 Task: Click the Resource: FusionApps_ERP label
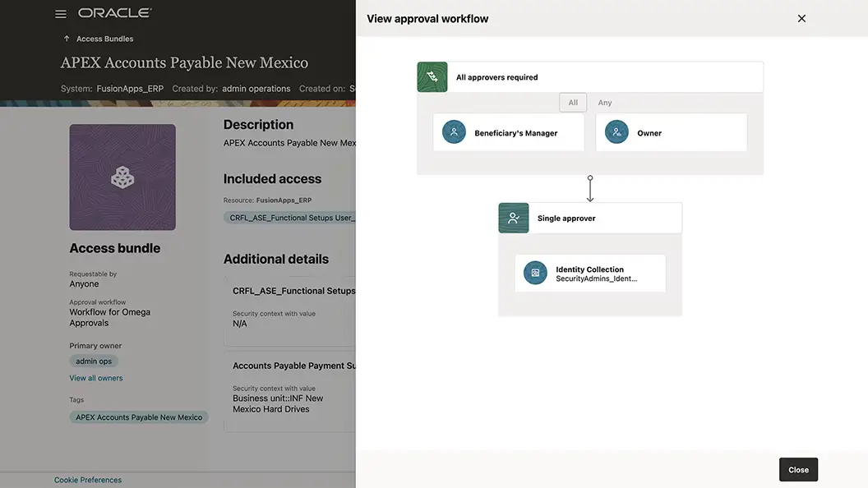coord(267,200)
